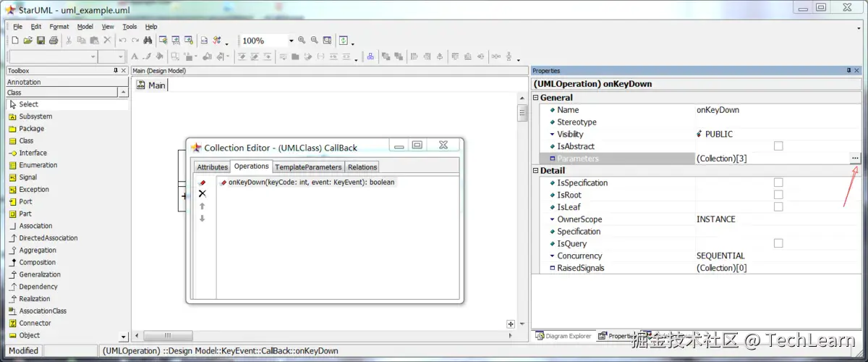The image size is (868, 362).
Task: Select the Class tool in Toolbox
Action: click(x=26, y=141)
